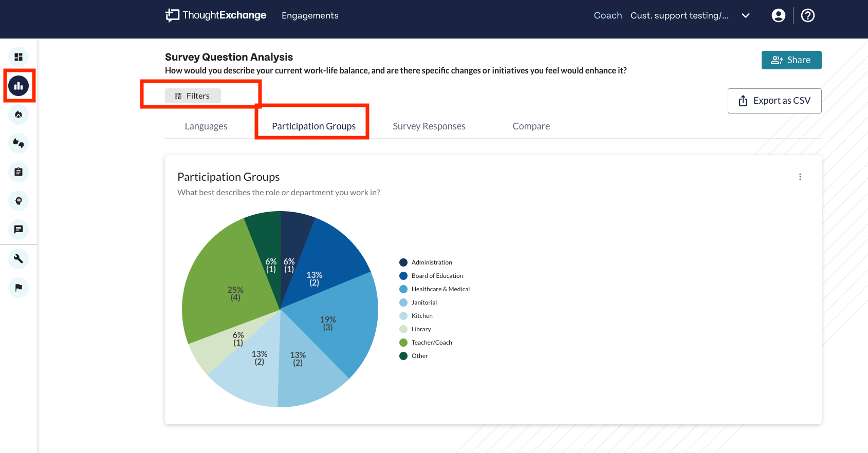Image resolution: width=868 pixels, height=453 pixels.
Task: Click the Administration legend color dot
Action: tap(403, 262)
